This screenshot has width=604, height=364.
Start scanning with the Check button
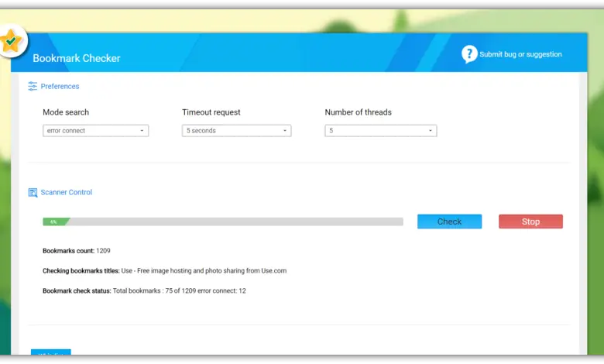(x=449, y=221)
